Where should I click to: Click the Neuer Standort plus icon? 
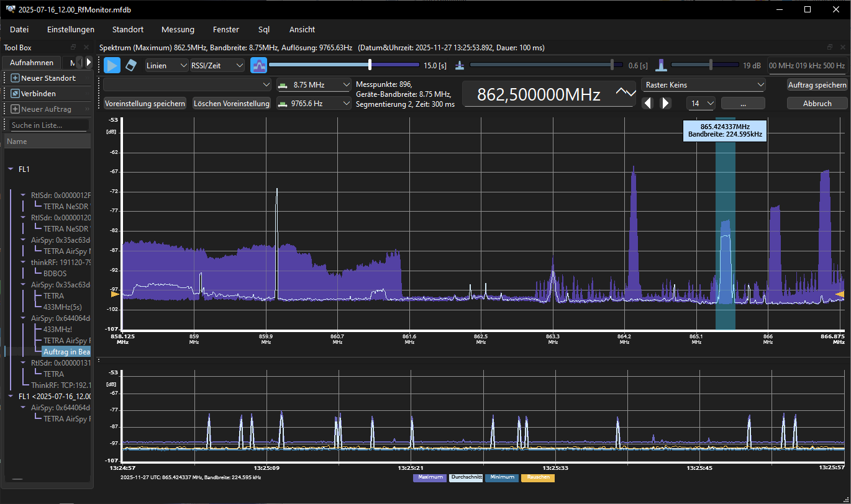click(14, 78)
